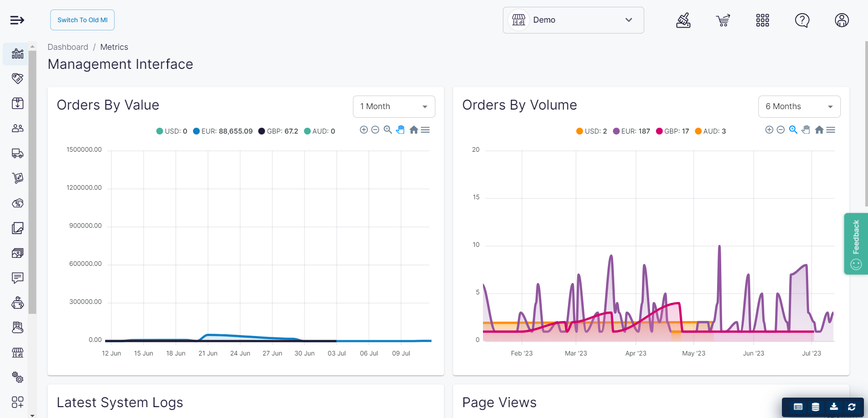Screen dimensions: 868x418
Task: Click the messages icon in the left sidebar
Action: (17, 278)
